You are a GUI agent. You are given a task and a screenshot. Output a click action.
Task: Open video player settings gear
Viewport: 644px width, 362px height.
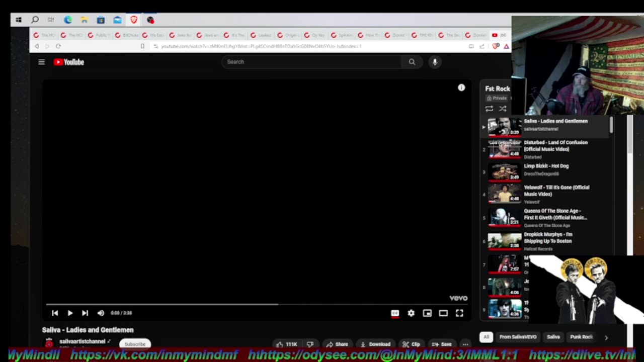tap(411, 313)
